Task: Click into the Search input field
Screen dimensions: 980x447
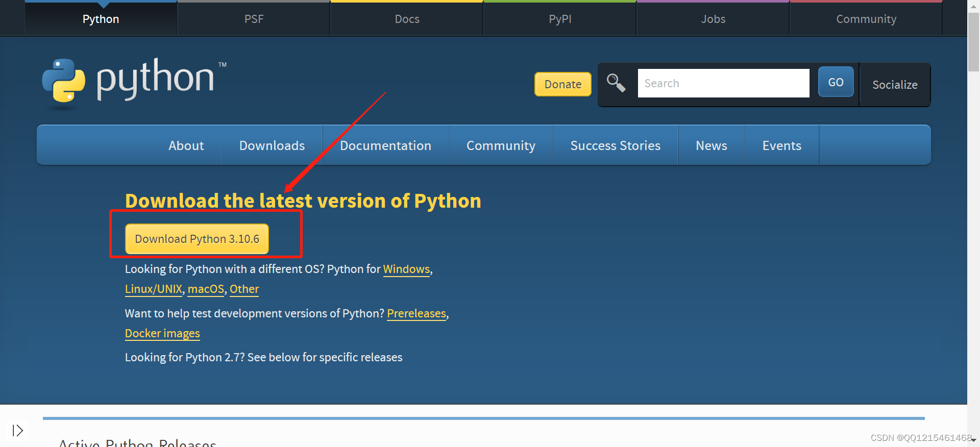Action: pos(723,83)
